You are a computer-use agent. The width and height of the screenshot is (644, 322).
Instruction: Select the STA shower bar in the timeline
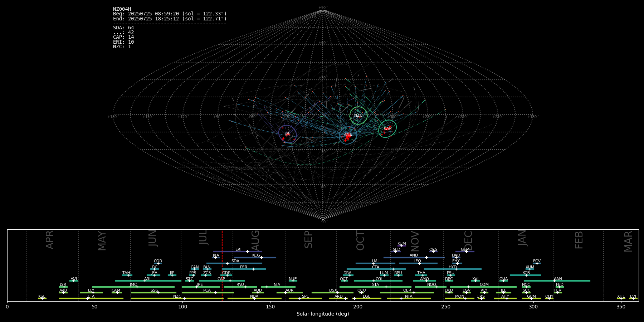pyautogui.click(x=375, y=287)
